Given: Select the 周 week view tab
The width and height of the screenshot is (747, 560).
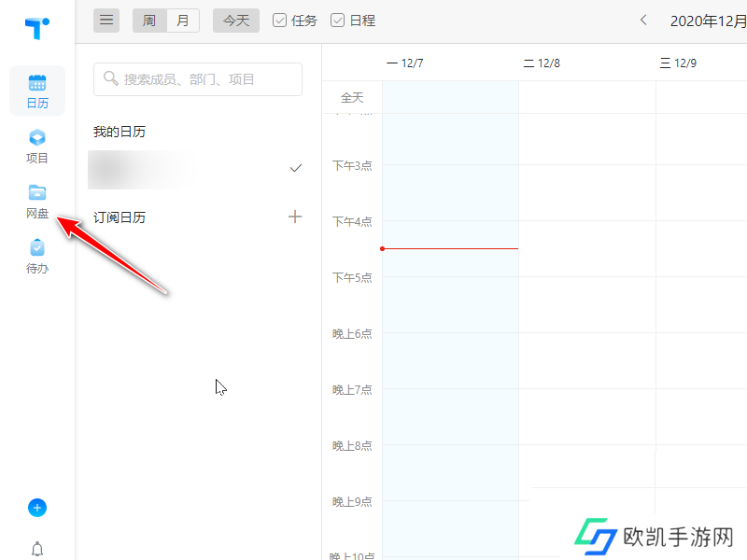Looking at the screenshot, I should pyautogui.click(x=148, y=20).
